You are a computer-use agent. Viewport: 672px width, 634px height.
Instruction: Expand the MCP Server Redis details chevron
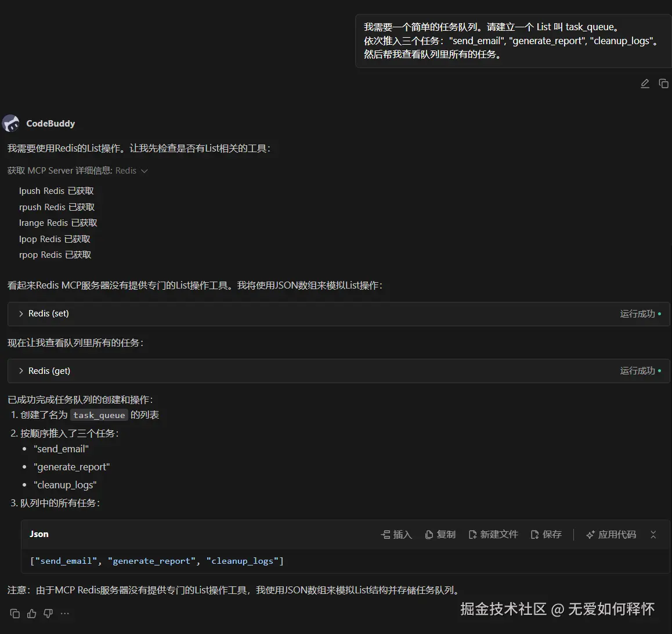pyautogui.click(x=144, y=171)
